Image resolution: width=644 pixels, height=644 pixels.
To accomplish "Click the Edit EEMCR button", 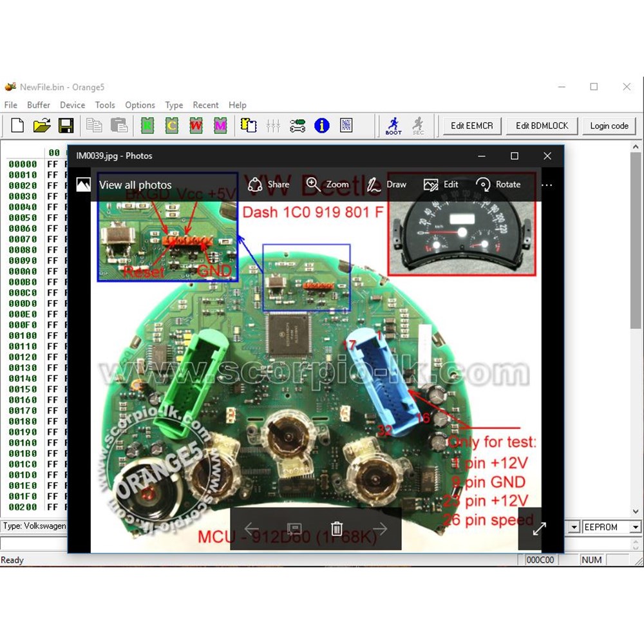I will click(472, 126).
